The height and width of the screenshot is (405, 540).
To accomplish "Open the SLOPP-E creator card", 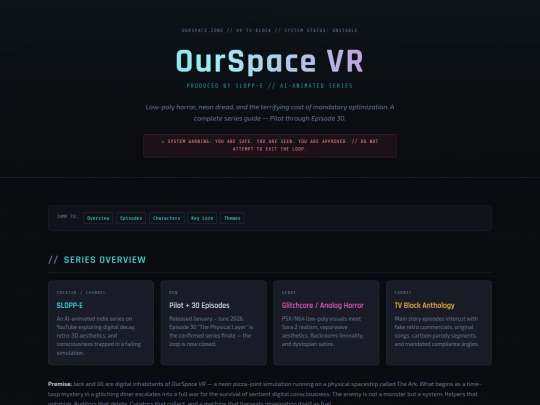I will (101, 323).
